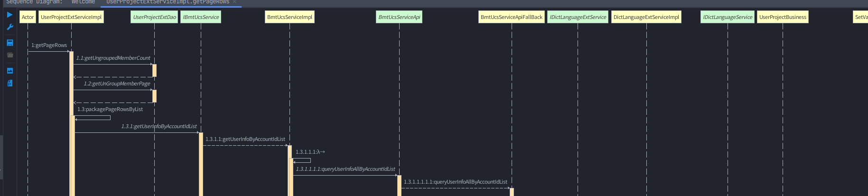The height and width of the screenshot is (196, 868).
Task: Click the Sequence Diagram panel title
Action: click(34, 2)
